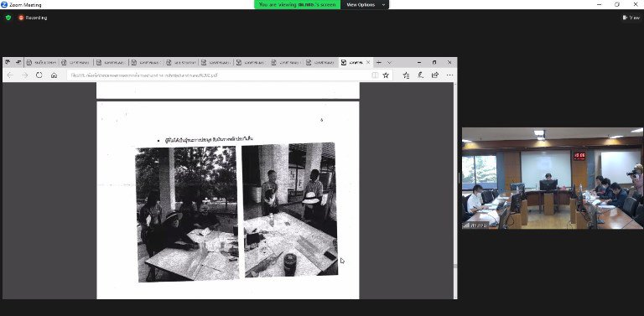This screenshot has height=316, width=644.
Task: Open a new browser tab
Action: (x=379, y=62)
